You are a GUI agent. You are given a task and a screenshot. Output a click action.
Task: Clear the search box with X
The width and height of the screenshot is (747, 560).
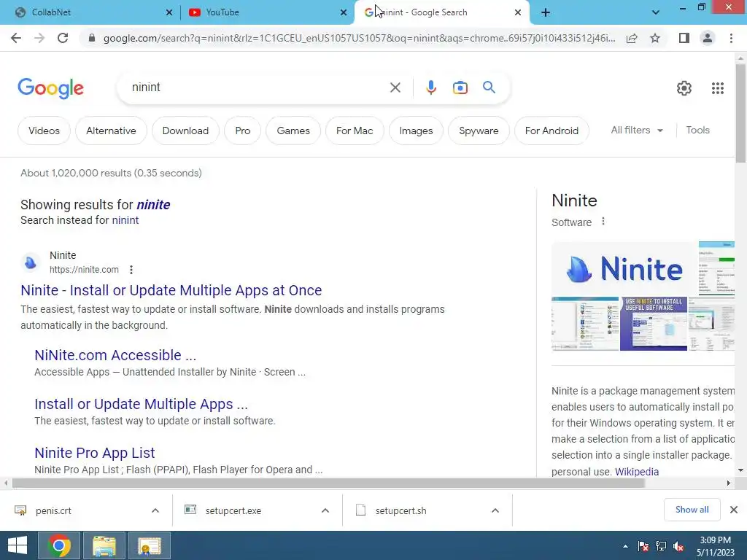[x=395, y=87]
